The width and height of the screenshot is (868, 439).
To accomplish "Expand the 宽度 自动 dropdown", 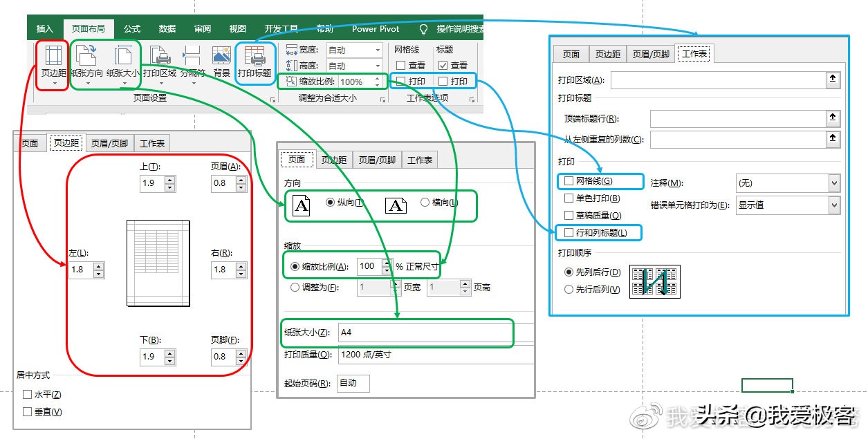I will [378, 50].
